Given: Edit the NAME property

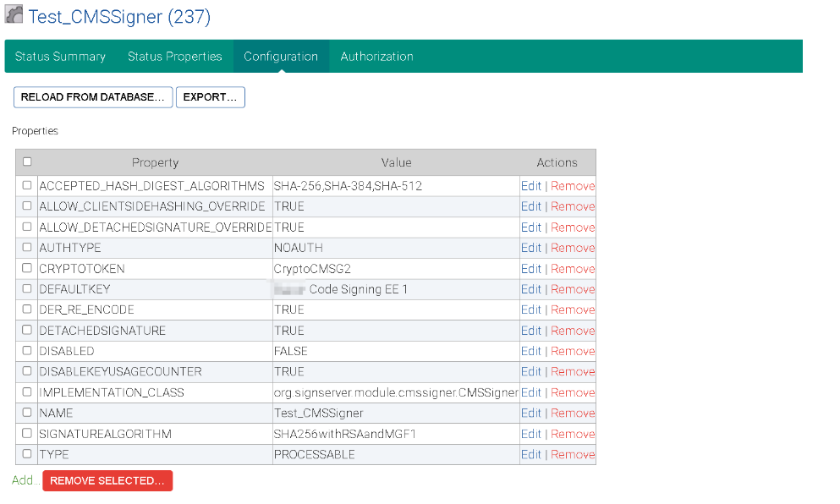Looking at the screenshot, I should click(x=531, y=413).
